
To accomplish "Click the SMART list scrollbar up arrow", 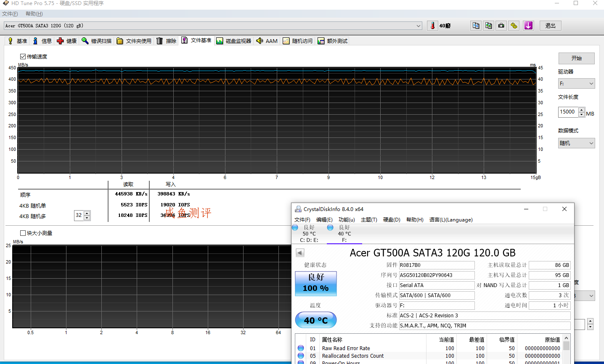I will pyautogui.click(x=567, y=338).
